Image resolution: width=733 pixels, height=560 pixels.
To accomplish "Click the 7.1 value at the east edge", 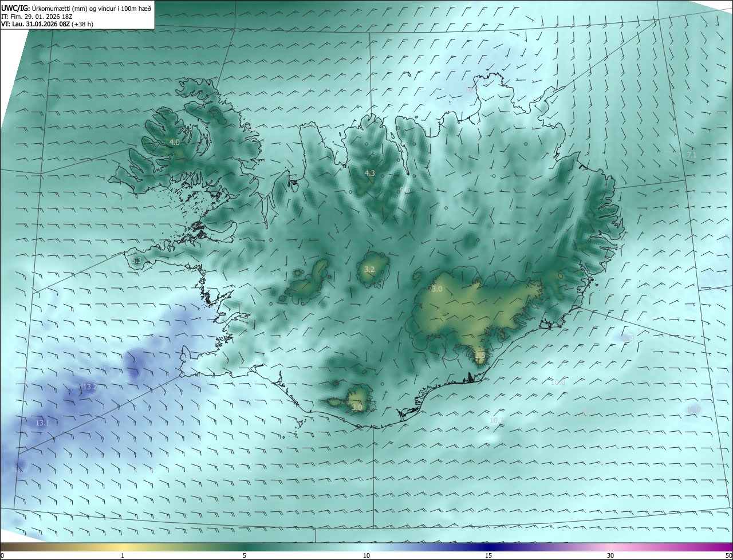I will point(691,155).
